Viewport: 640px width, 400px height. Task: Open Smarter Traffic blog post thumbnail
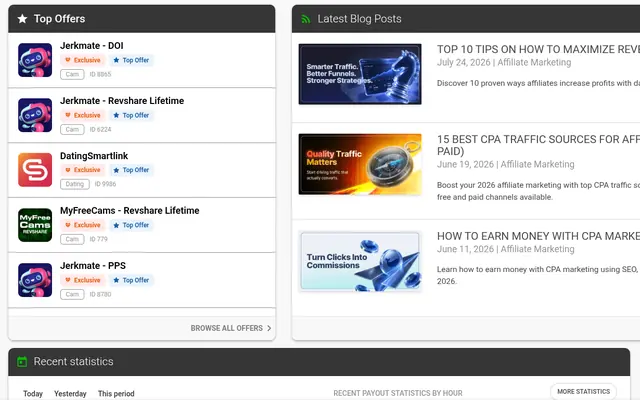click(x=360, y=74)
